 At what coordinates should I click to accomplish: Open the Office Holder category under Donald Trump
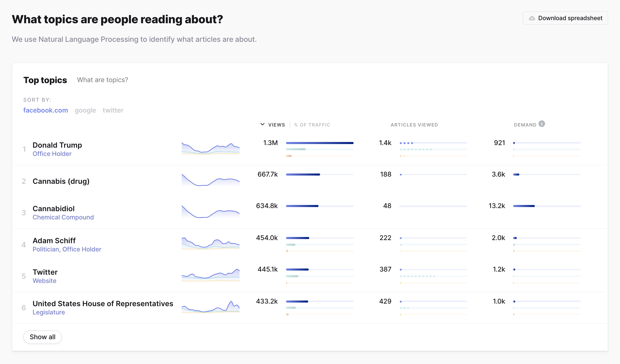52,154
